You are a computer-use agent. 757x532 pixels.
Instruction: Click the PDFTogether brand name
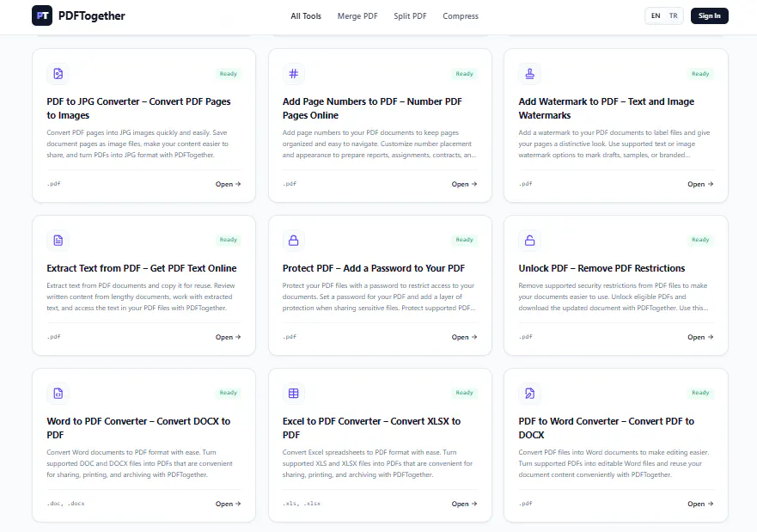92,16
